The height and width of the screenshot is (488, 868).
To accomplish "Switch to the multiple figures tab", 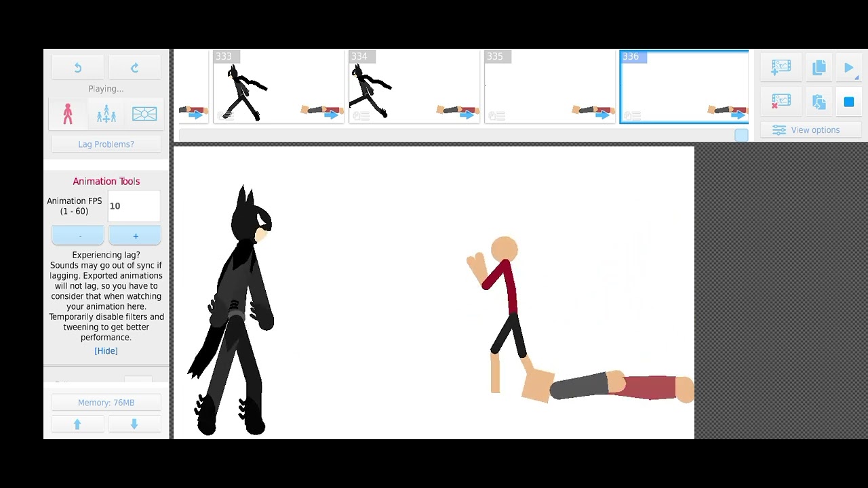I will coord(106,114).
